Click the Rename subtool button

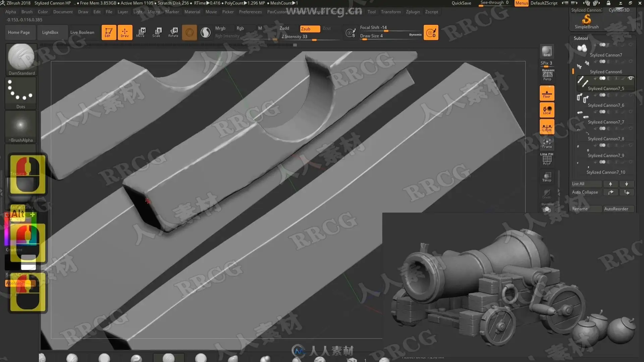586,209
